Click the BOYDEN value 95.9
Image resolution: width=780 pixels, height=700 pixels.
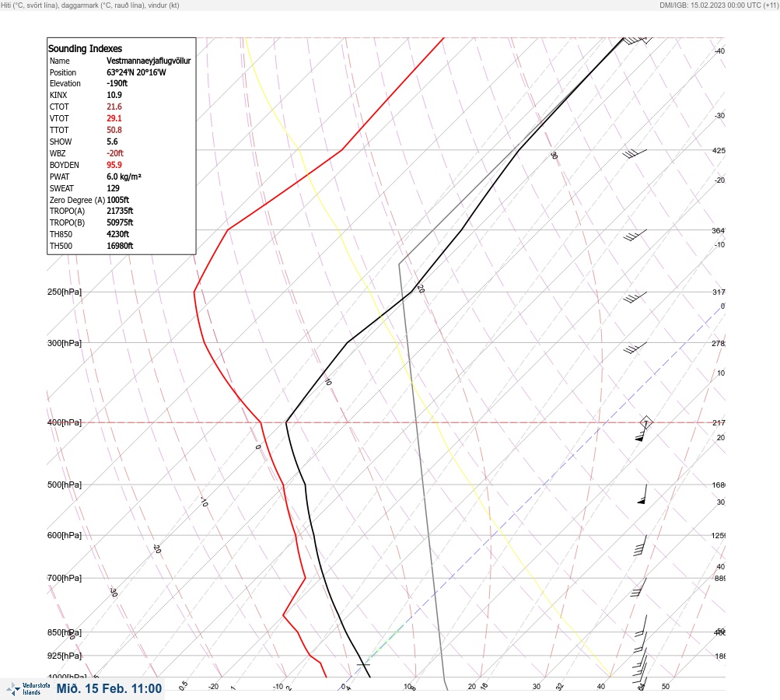[114, 165]
